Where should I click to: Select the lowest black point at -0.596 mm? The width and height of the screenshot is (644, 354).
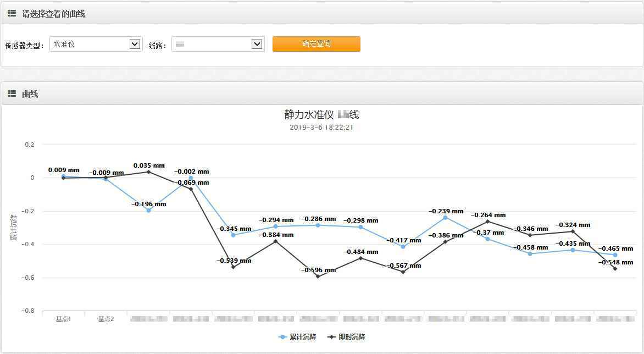click(318, 276)
